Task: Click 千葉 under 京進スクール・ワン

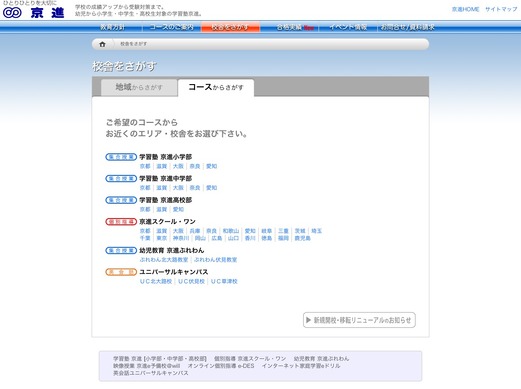Action: (x=145, y=238)
